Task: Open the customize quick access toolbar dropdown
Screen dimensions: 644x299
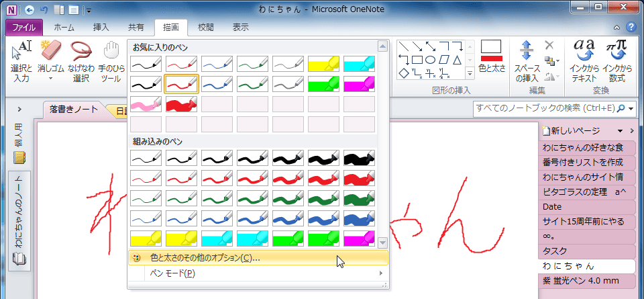Action: [x=89, y=10]
